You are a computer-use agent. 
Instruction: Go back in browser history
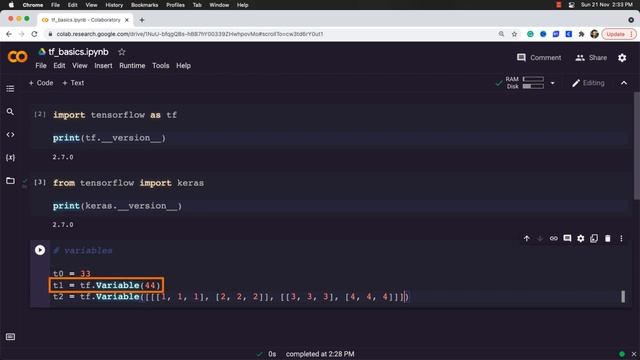pos(9,34)
